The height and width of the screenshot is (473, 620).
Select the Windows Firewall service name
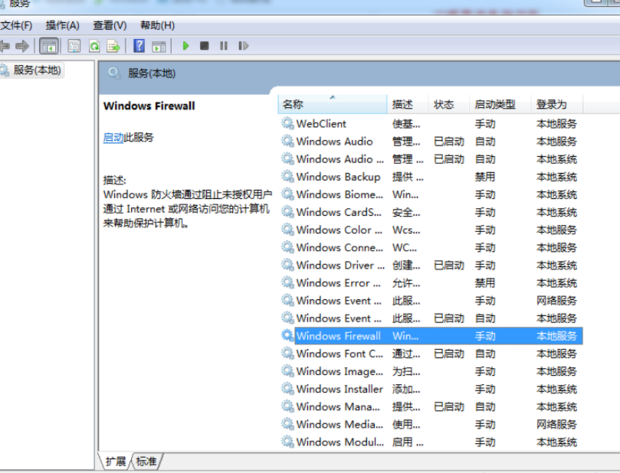tap(338, 336)
